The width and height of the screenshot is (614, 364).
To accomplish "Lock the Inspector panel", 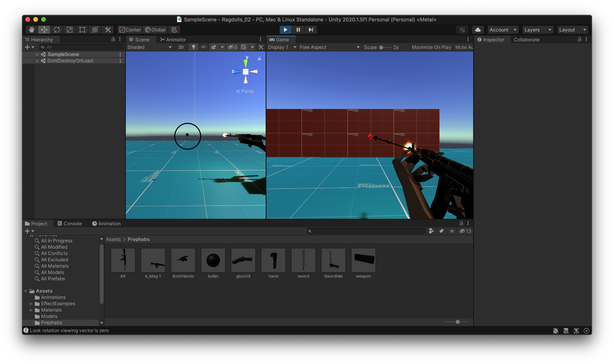I will 579,39.
